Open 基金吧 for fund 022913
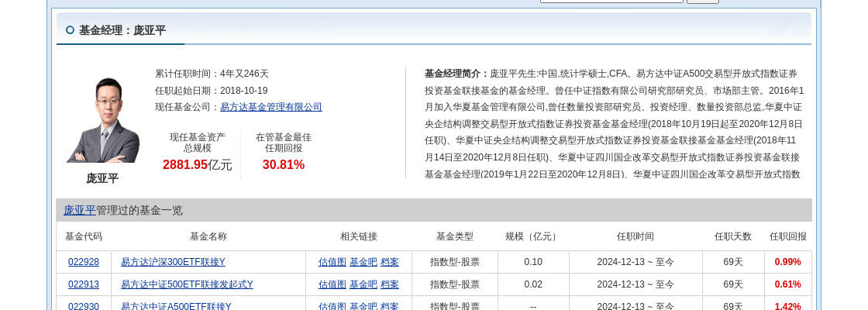Image resolution: width=868 pixels, height=310 pixels. [363, 284]
